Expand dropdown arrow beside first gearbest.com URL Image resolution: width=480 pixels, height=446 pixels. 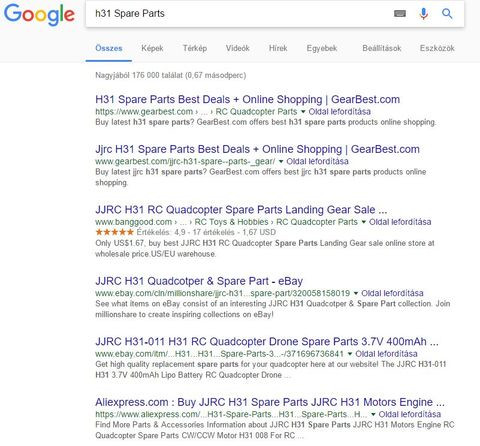tap(303, 112)
